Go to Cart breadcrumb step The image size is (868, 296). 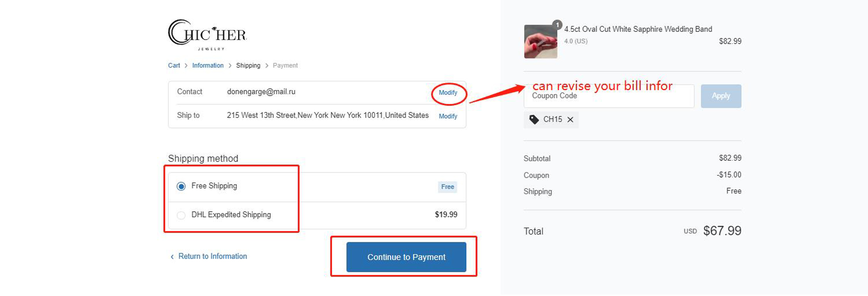click(174, 66)
